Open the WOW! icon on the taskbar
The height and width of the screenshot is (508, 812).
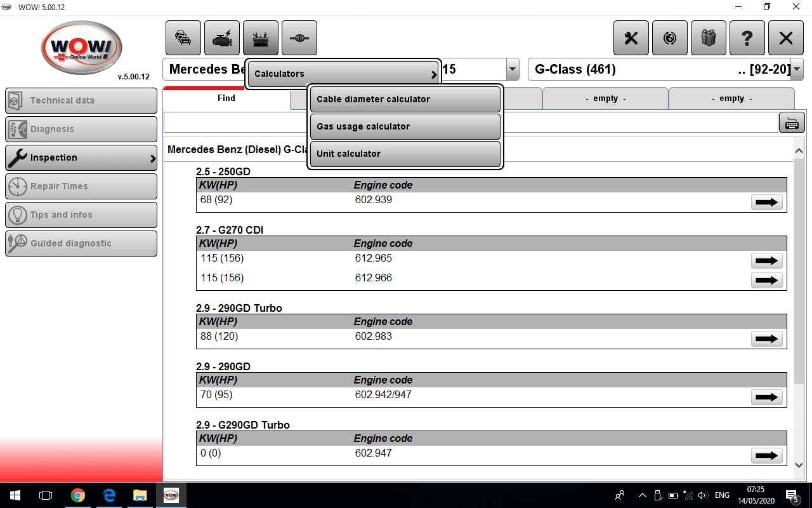[x=171, y=495]
